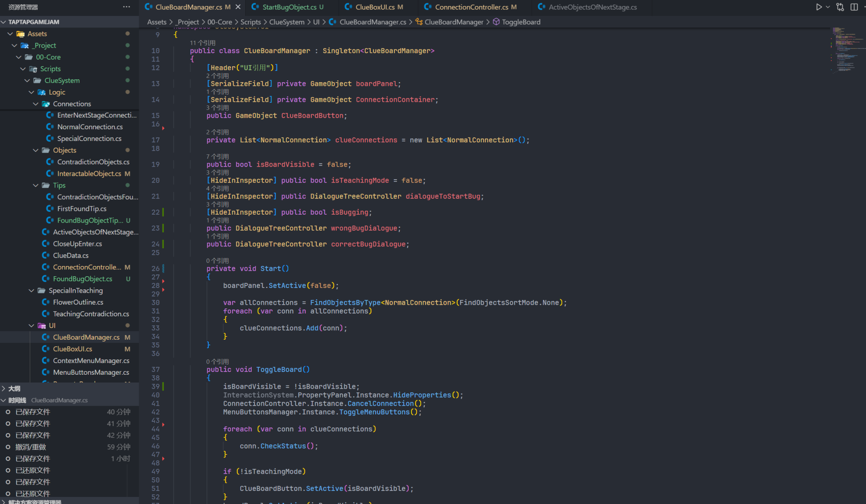
Task: Click the open changes icon in the editor toolbar
Action: [x=840, y=7]
